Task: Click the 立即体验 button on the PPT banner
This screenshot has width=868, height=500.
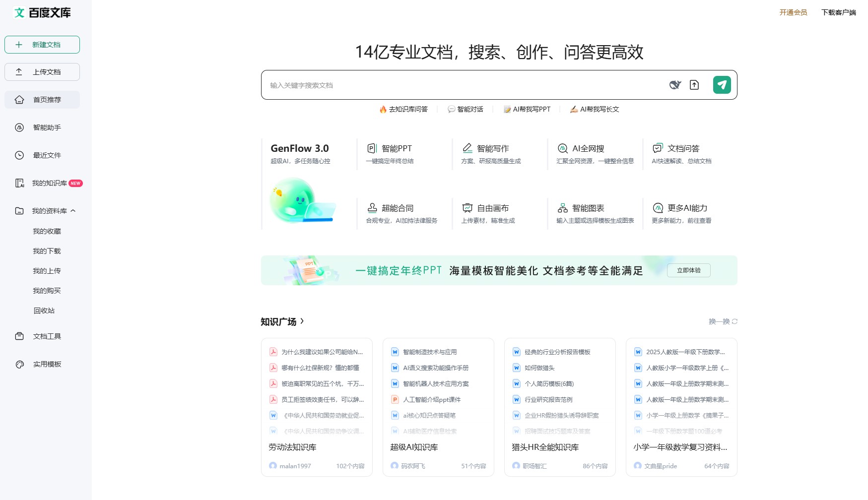Action: [689, 270]
